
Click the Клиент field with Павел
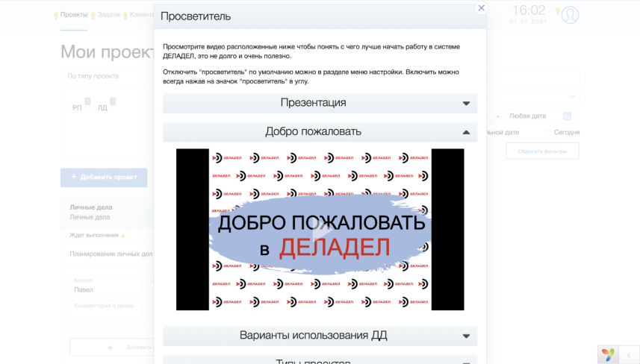106,286
